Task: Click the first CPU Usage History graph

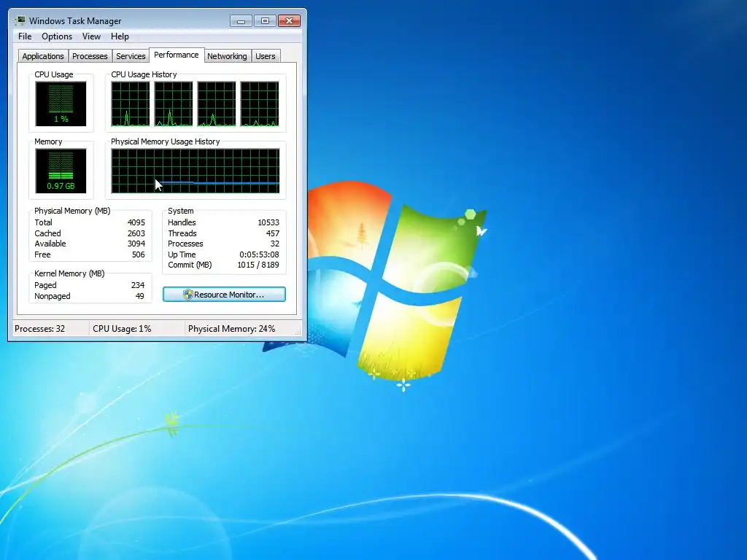Action: tap(131, 104)
